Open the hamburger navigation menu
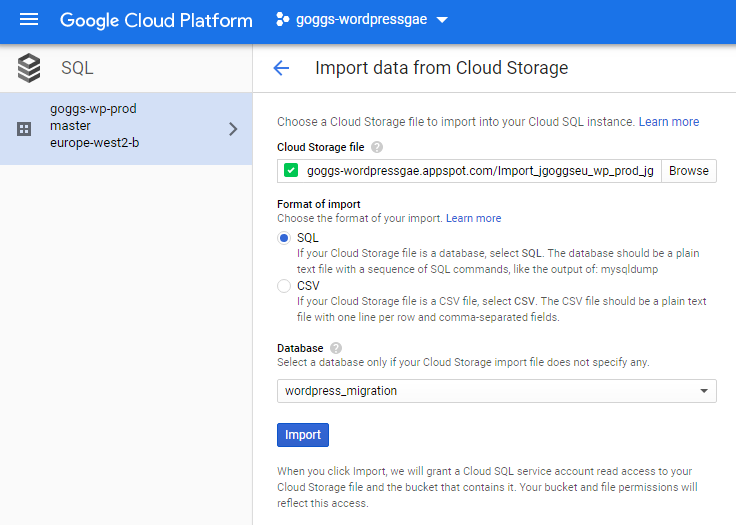Screen dimensions: 736x525 tap(29, 20)
